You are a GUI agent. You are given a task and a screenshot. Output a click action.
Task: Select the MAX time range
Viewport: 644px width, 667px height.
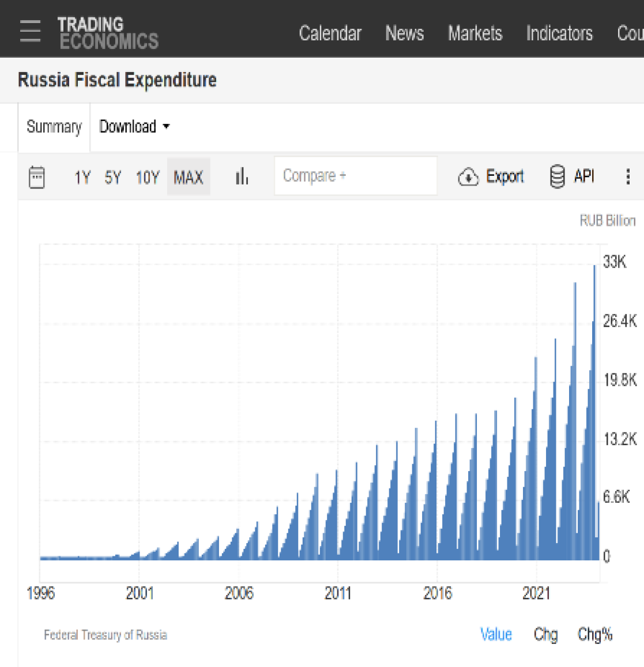tap(189, 177)
